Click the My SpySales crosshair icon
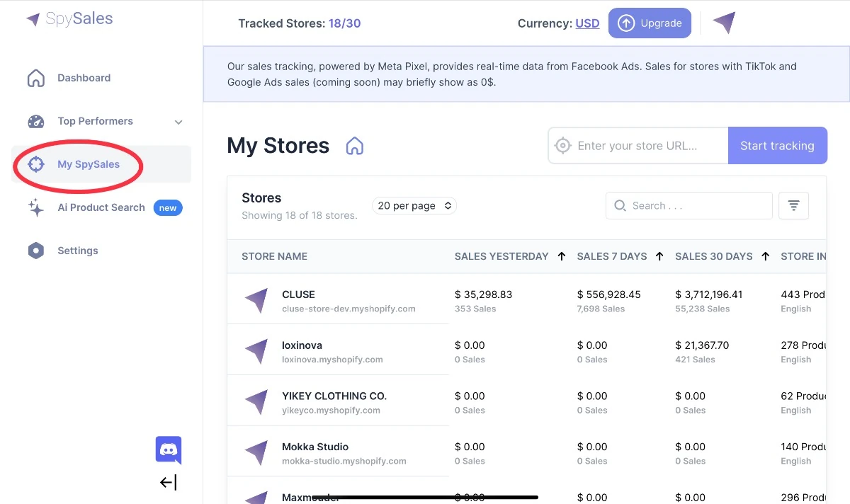850x504 pixels. (35, 164)
